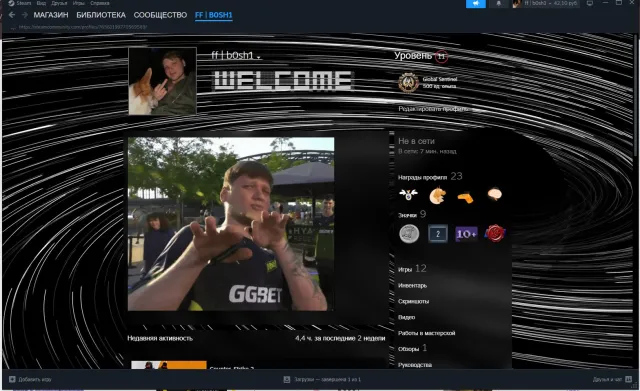Open Обзоры reviews link
This screenshot has width=640, height=391.
pos(412,349)
